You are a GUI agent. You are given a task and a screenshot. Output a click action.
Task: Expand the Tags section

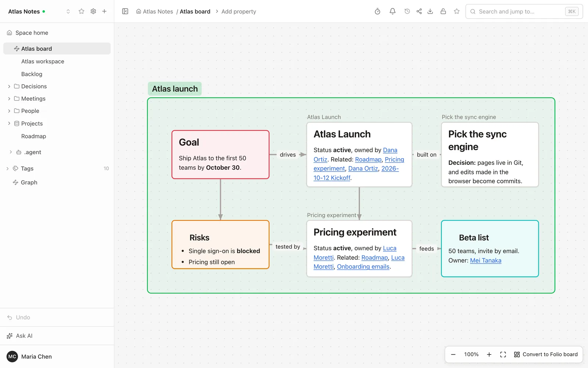coord(8,169)
